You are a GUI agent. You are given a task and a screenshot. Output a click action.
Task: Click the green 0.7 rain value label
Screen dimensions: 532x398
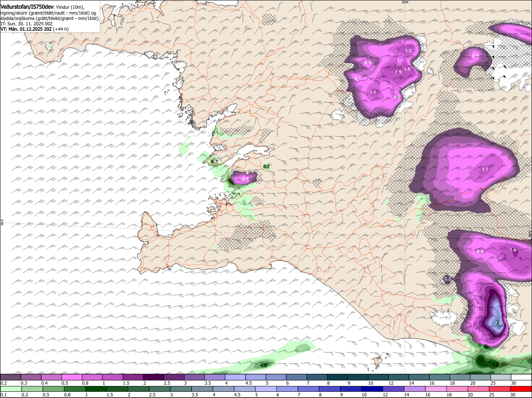point(266,166)
